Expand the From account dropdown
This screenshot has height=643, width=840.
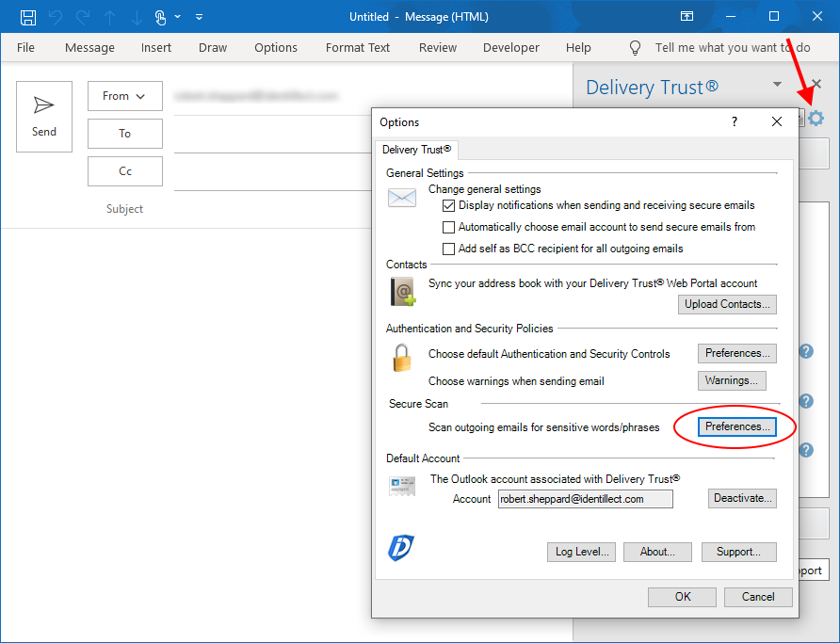pos(124,96)
